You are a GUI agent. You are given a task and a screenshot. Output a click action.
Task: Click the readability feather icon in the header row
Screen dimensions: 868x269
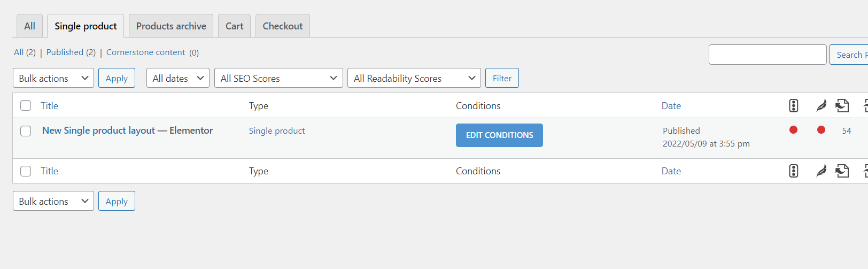pos(821,106)
